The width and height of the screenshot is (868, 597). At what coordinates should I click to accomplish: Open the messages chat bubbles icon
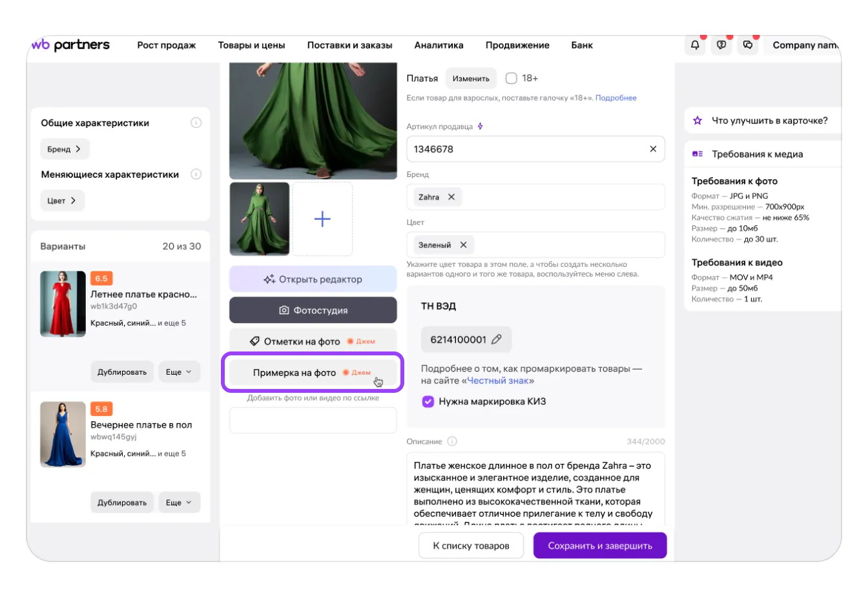click(x=748, y=45)
